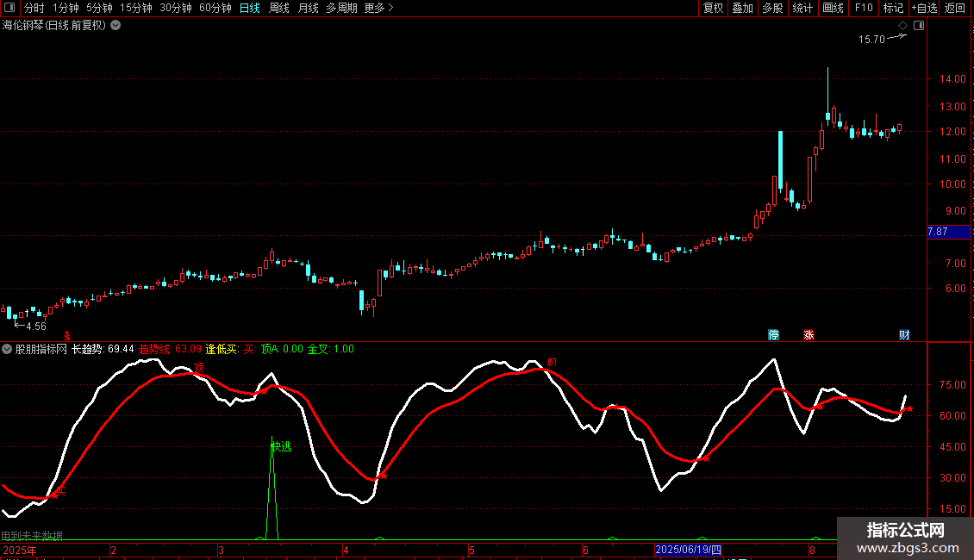Switch to 分时 intraday chart

[x=34, y=8]
